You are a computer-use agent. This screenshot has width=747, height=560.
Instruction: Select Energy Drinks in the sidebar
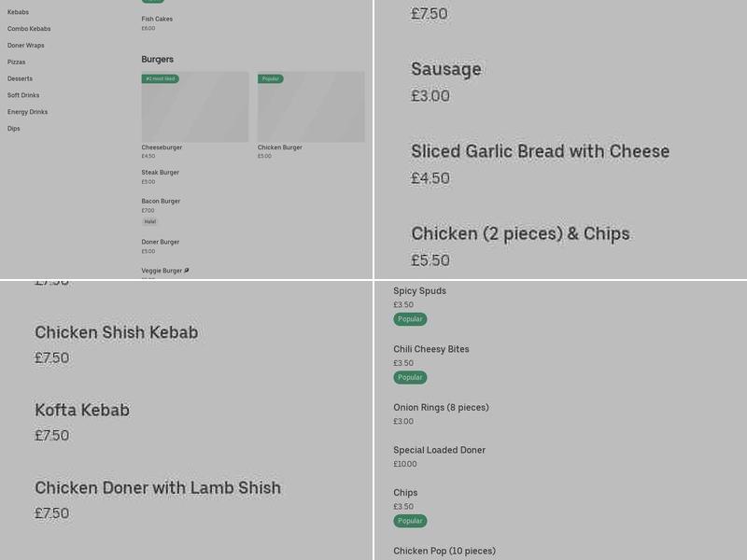27,111
